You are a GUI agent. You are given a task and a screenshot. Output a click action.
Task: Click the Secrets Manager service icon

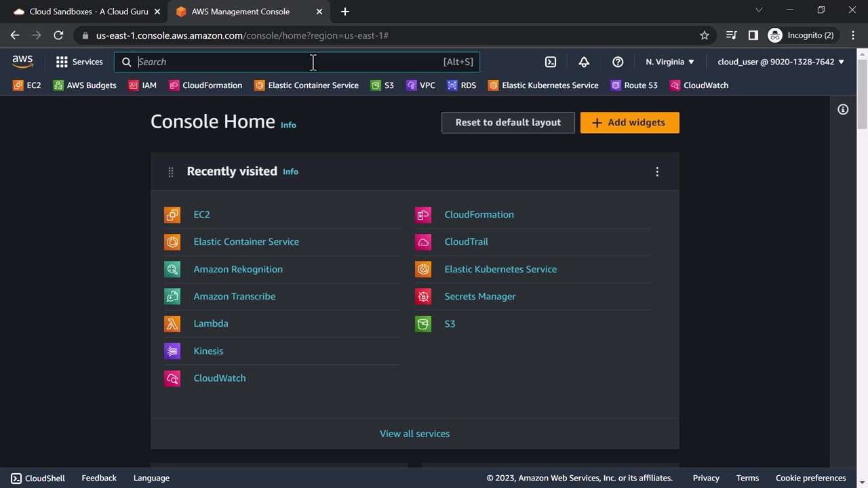(x=423, y=296)
